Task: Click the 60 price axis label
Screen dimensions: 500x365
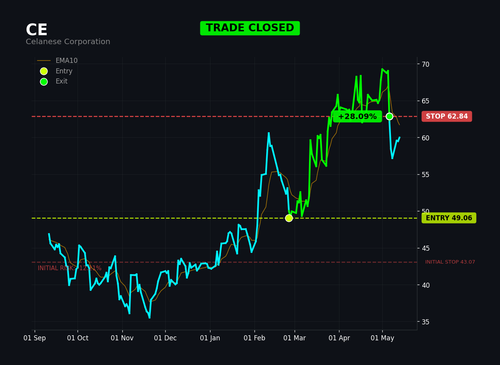Action: tap(426, 138)
